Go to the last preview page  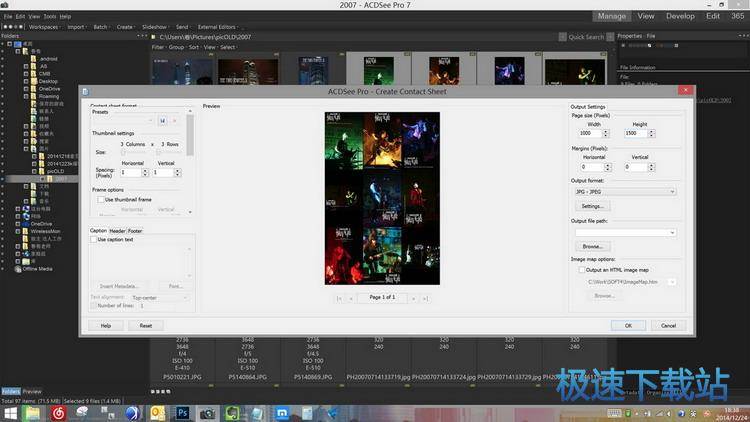[424, 298]
